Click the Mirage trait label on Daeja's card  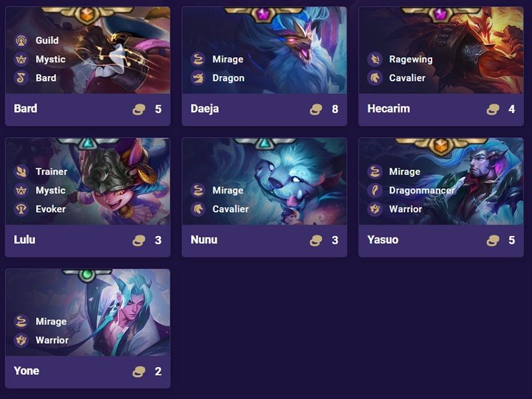227,59
